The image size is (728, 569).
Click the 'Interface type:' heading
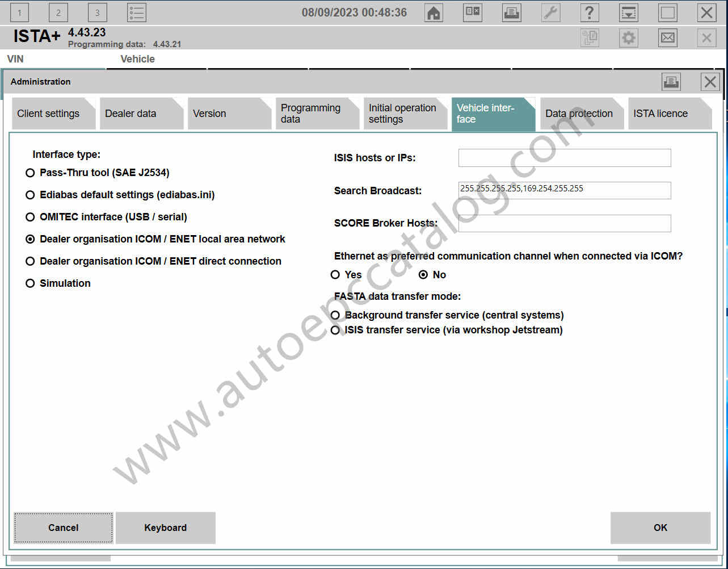tap(66, 154)
